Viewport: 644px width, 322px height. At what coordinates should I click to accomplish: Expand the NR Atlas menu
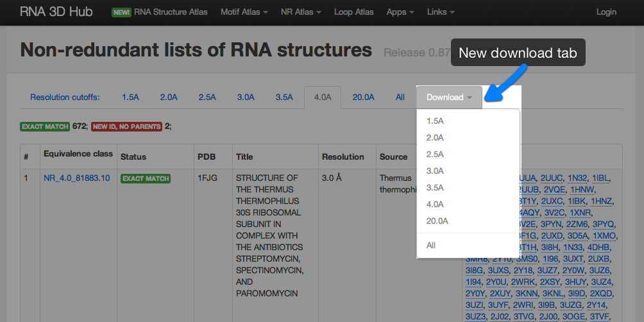click(301, 12)
